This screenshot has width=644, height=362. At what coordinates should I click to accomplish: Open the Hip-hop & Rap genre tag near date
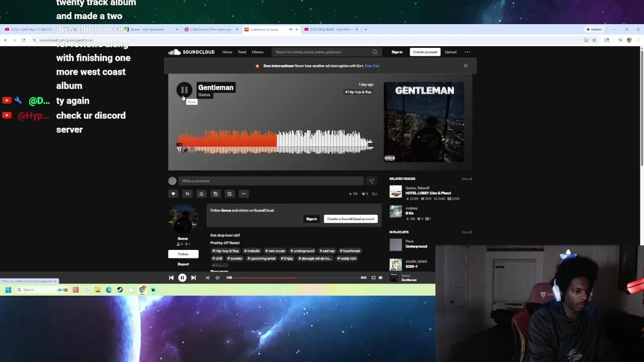pyautogui.click(x=359, y=92)
